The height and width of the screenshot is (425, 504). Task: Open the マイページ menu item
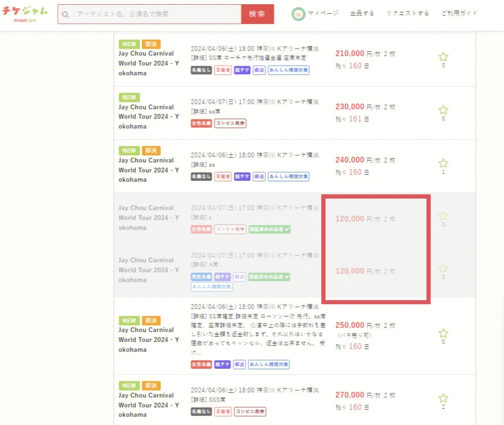pyautogui.click(x=323, y=13)
